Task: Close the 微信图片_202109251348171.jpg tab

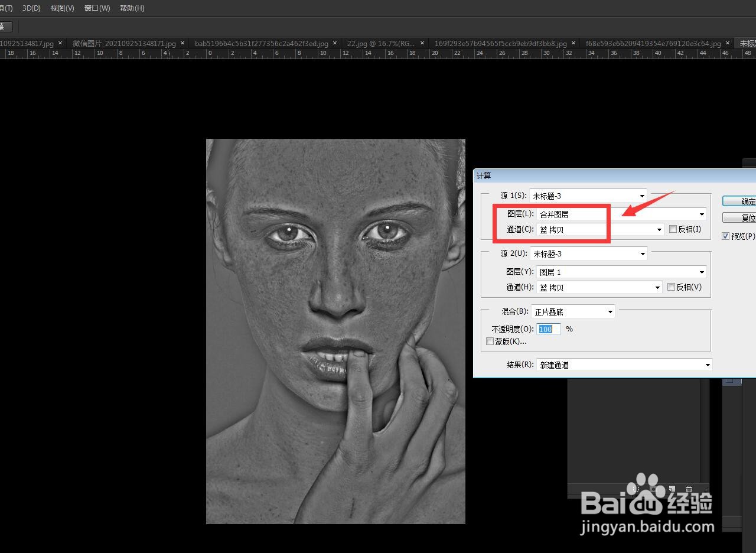Action: 183,43
